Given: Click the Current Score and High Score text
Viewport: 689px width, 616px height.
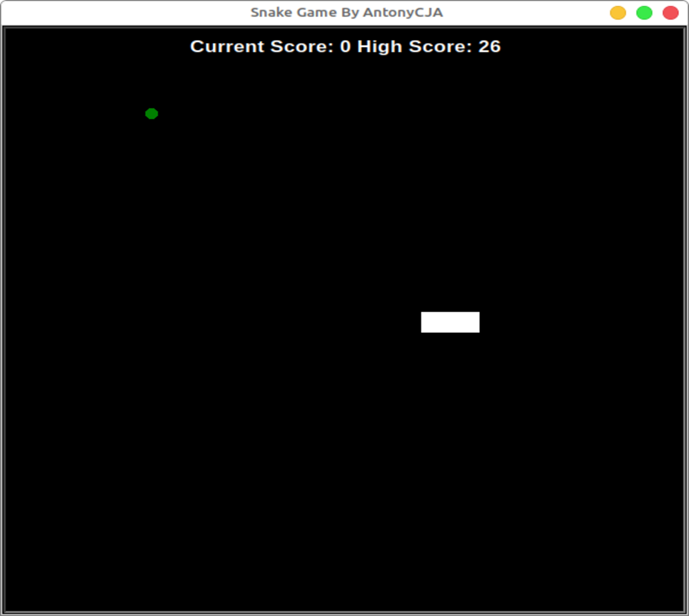Looking at the screenshot, I should click(x=345, y=46).
